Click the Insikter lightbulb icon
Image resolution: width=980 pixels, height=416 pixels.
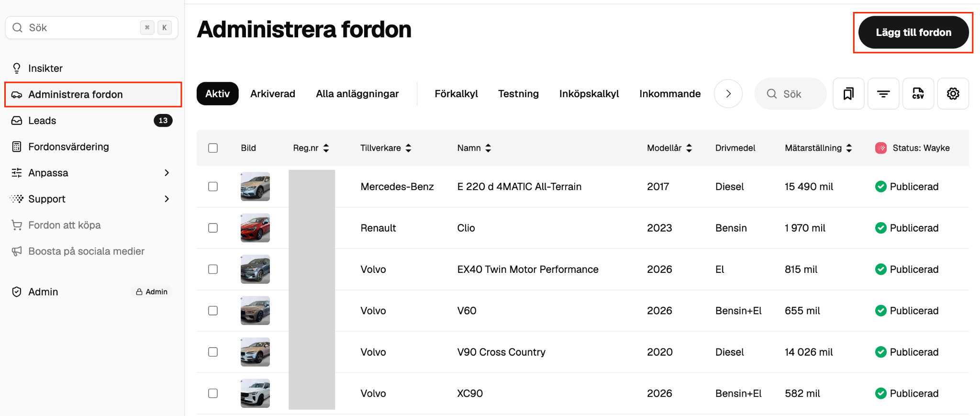(x=17, y=68)
